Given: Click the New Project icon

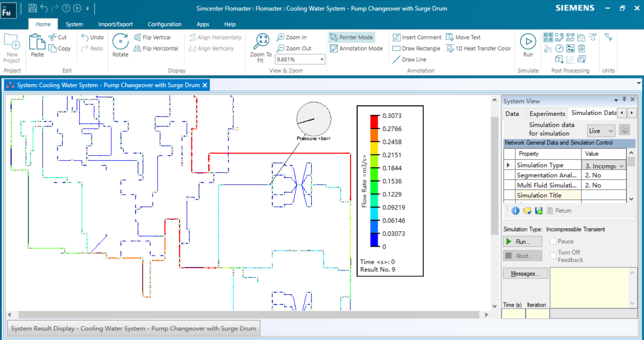Looking at the screenshot, I should [x=12, y=42].
